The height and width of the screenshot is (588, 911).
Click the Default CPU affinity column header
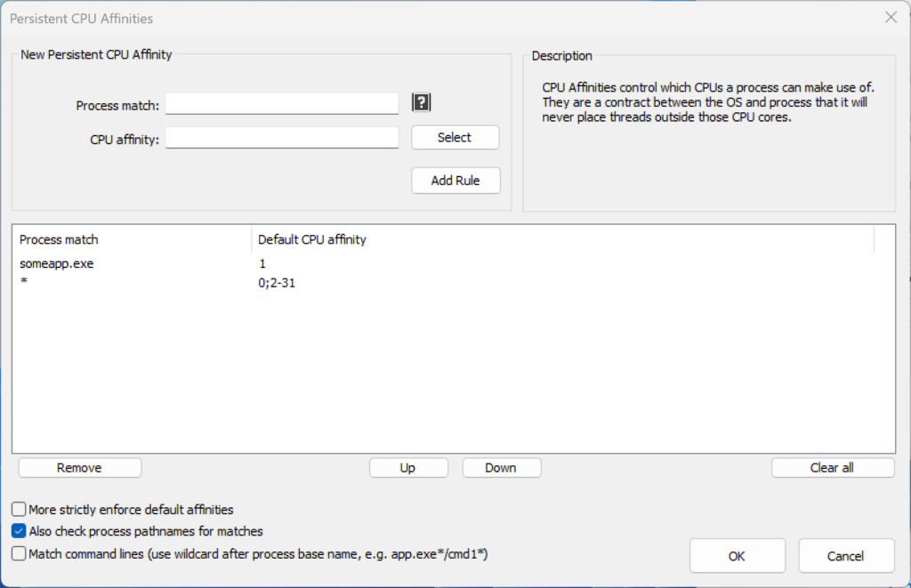(x=310, y=239)
